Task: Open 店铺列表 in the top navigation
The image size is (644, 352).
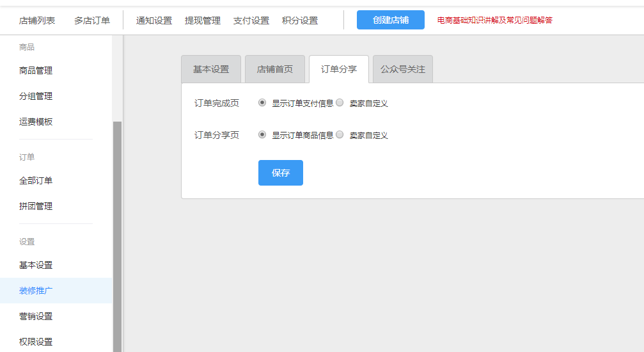Action: click(x=36, y=20)
